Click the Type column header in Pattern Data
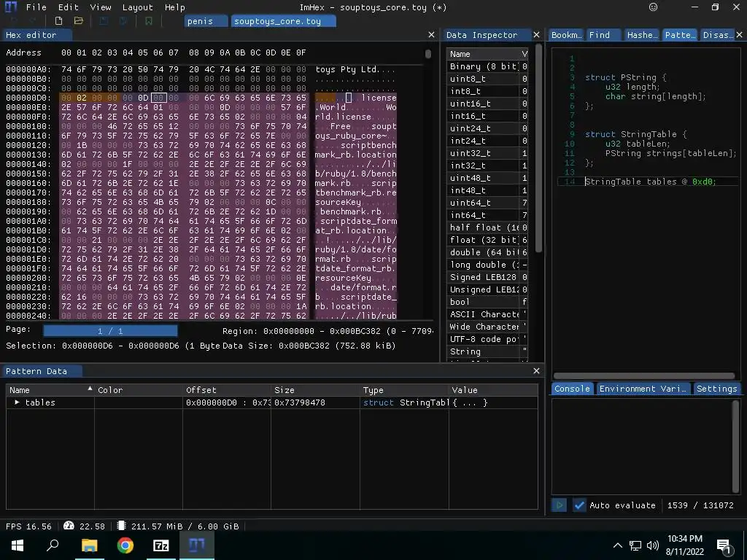This screenshot has height=560, width=747. (x=404, y=389)
